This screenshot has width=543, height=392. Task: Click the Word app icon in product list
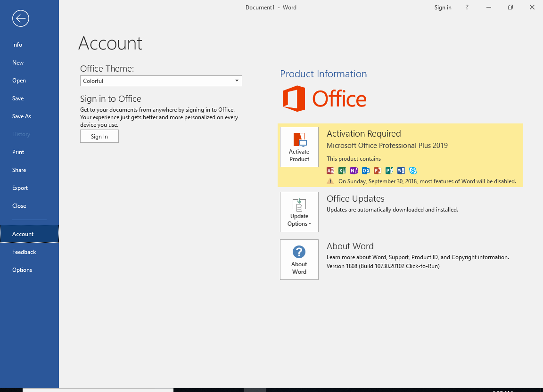tap(401, 171)
